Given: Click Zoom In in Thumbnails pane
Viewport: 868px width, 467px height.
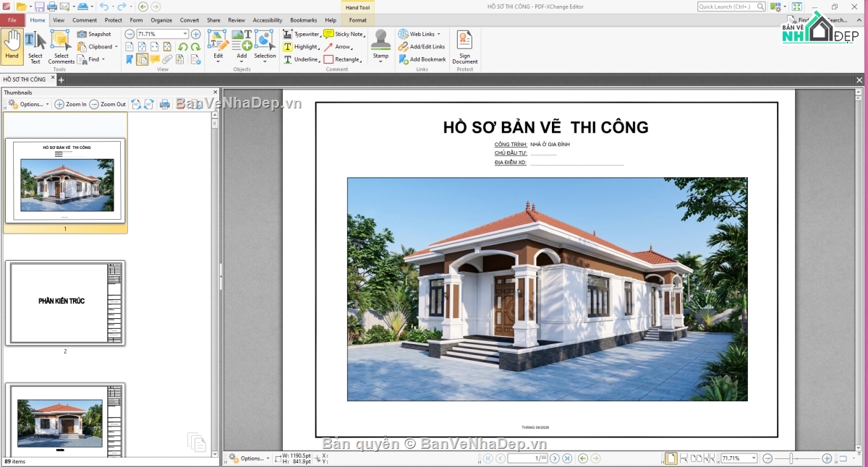Looking at the screenshot, I should [71, 104].
